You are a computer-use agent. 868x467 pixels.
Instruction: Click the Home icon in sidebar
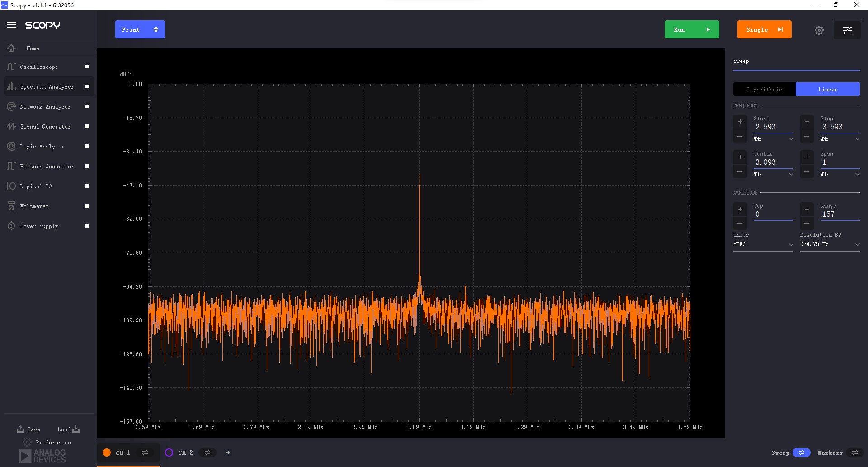tap(11, 48)
